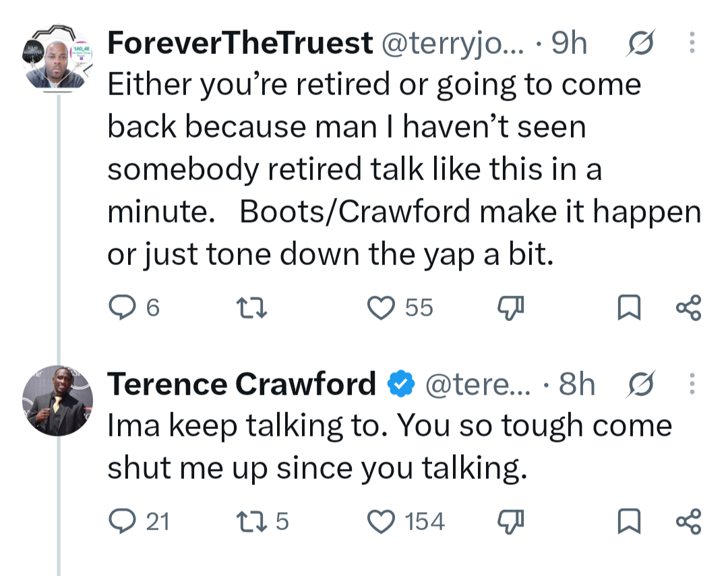Open more options for ForeverTheTruest's tweet
The height and width of the screenshot is (576, 728).
(692, 42)
